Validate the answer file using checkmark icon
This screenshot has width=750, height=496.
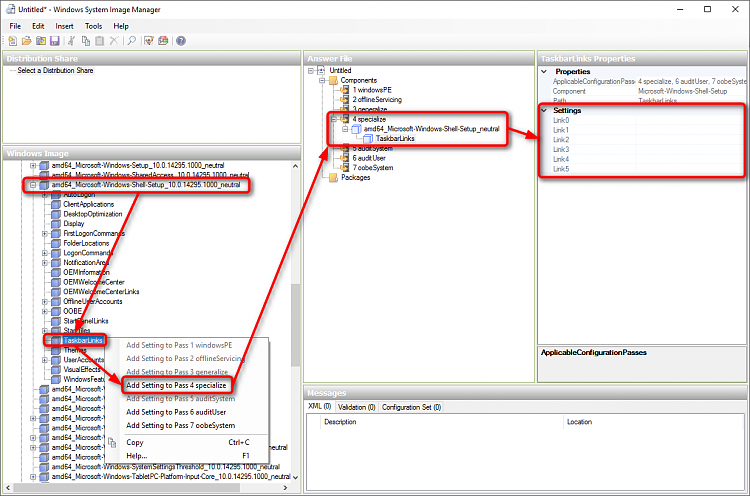[149, 41]
